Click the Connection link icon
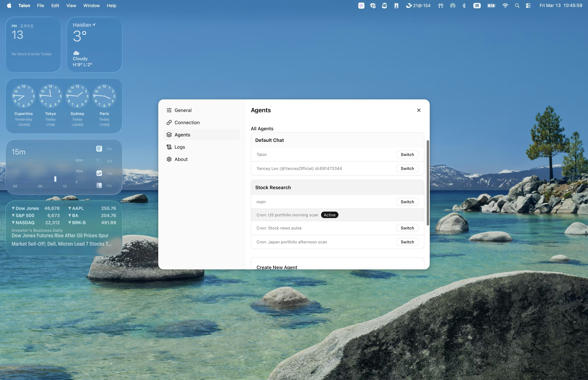This screenshot has height=380, width=588. click(x=169, y=123)
